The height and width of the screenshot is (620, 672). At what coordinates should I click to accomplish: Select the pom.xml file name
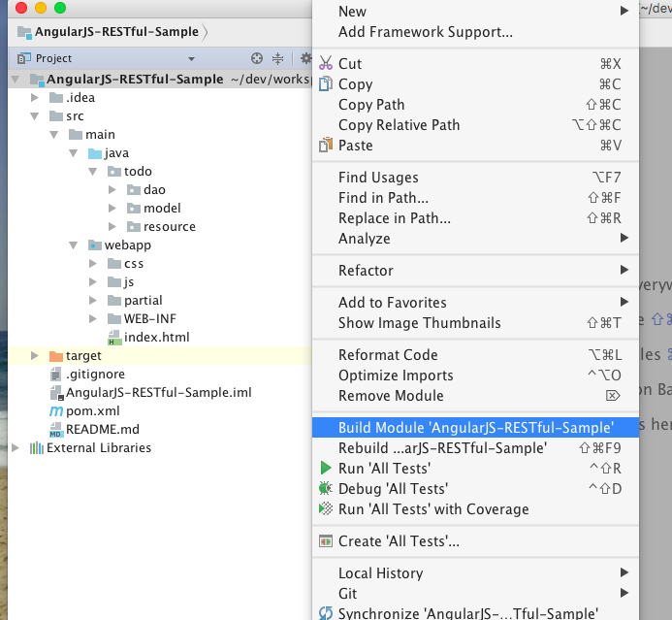pos(92,410)
